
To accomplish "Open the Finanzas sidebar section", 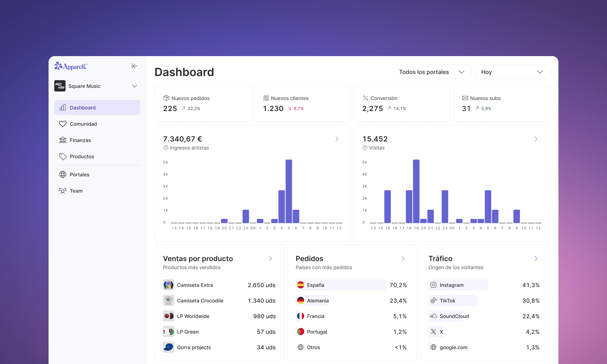I will point(80,140).
